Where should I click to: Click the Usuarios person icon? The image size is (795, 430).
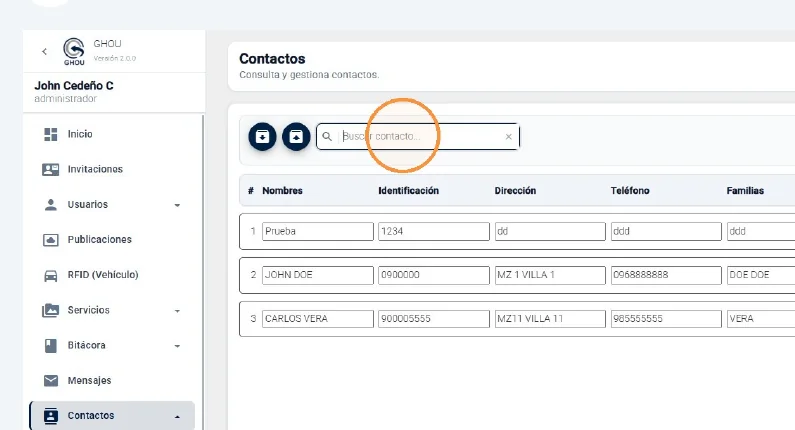coord(51,204)
